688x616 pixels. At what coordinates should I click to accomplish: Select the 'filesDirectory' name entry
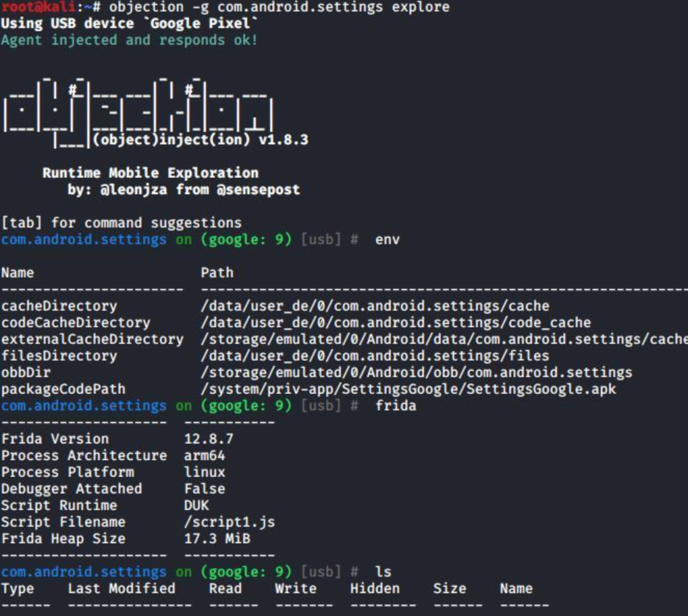pos(59,356)
